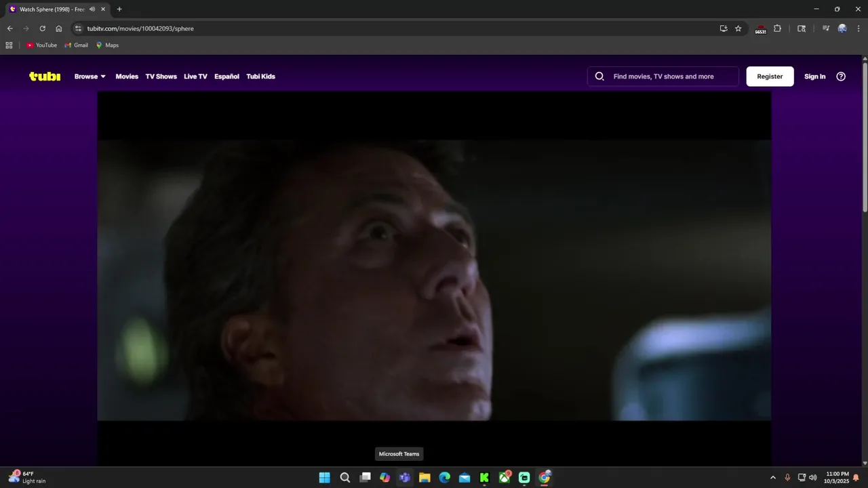Open Tubi Kids
868x488 pixels.
click(260, 77)
